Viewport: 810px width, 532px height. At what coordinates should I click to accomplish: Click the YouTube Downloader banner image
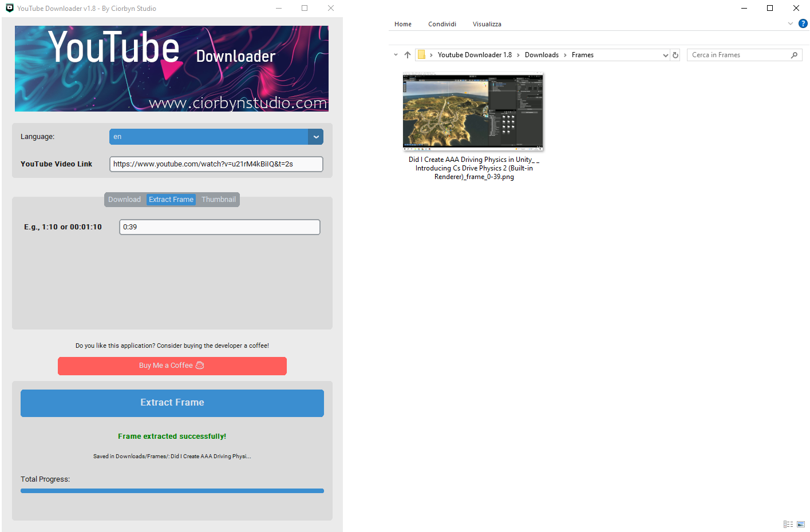tap(172, 69)
